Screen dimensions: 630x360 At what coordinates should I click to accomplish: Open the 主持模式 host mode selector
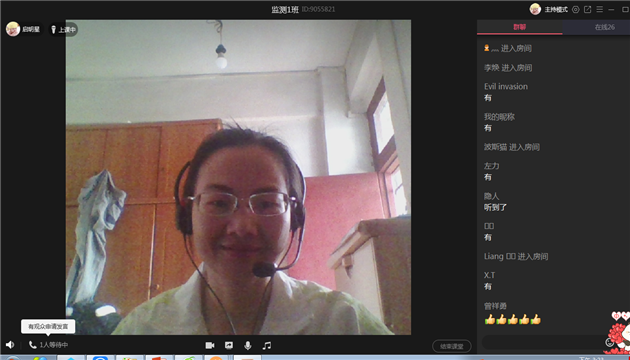point(556,9)
